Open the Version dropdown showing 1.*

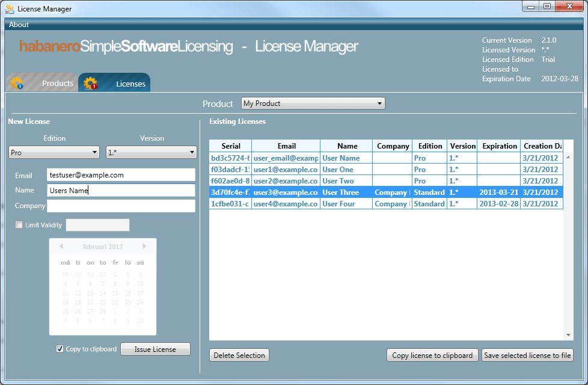click(152, 152)
